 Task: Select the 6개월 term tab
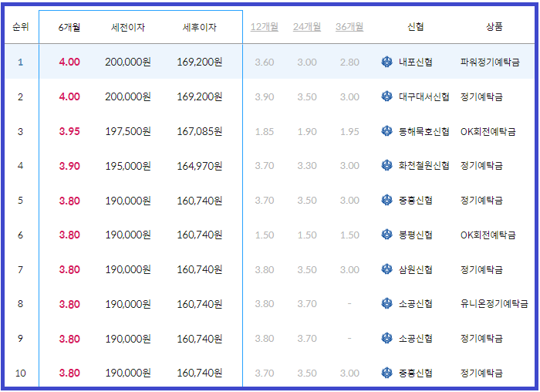click(69, 27)
